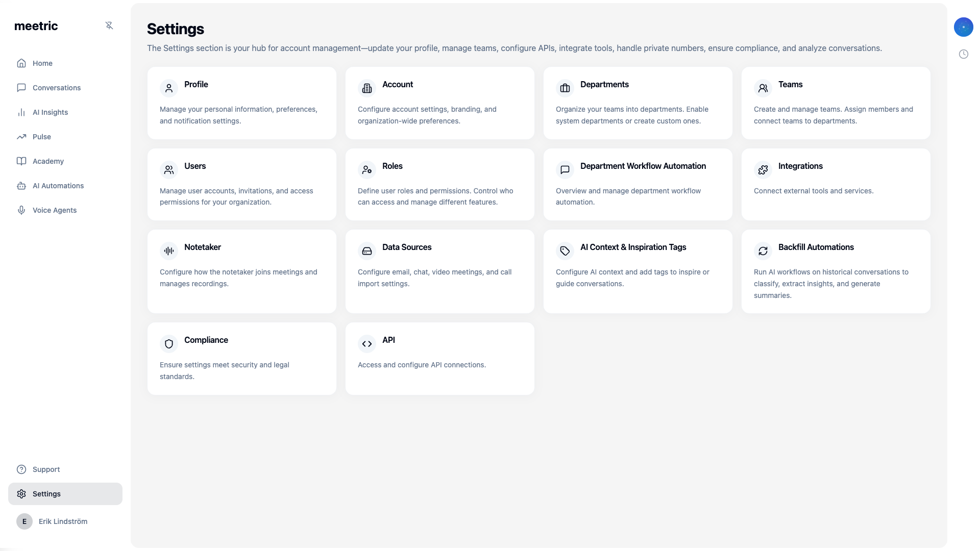The width and height of the screenshot is (980, 551).
Task: Open the history clock icon at top right
Action: [x=964, y=54]
